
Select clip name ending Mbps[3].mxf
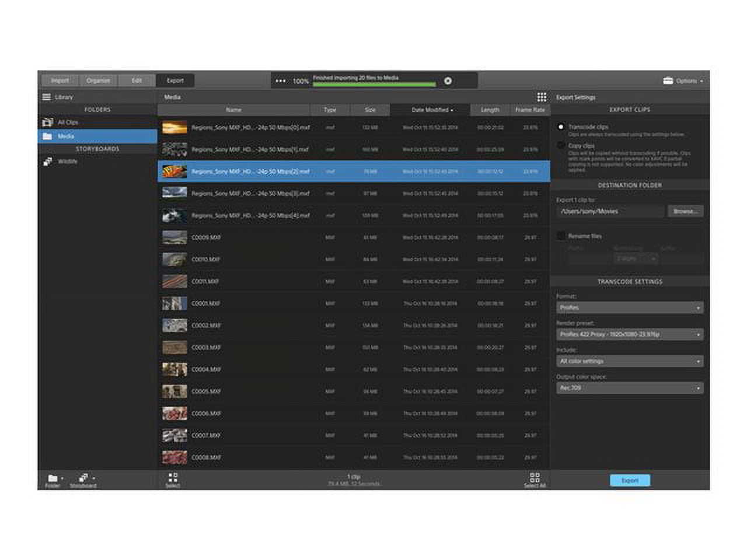tap(250, 194)
